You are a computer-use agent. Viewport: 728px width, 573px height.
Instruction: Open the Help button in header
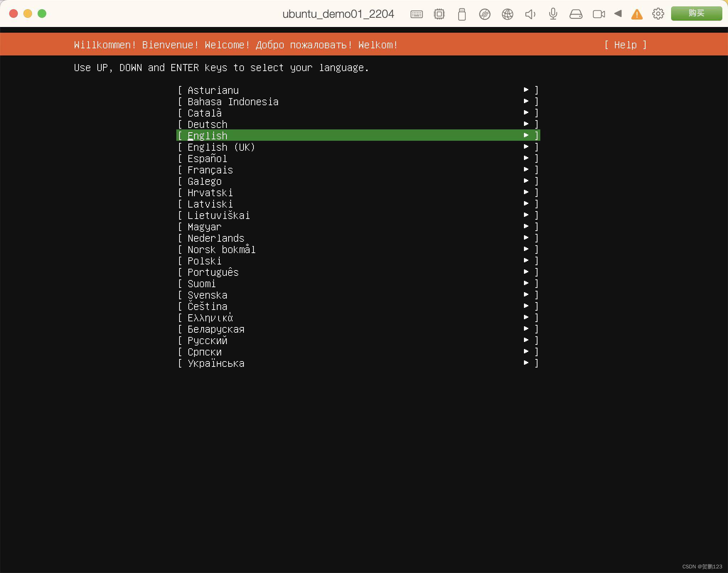(625, 45)
